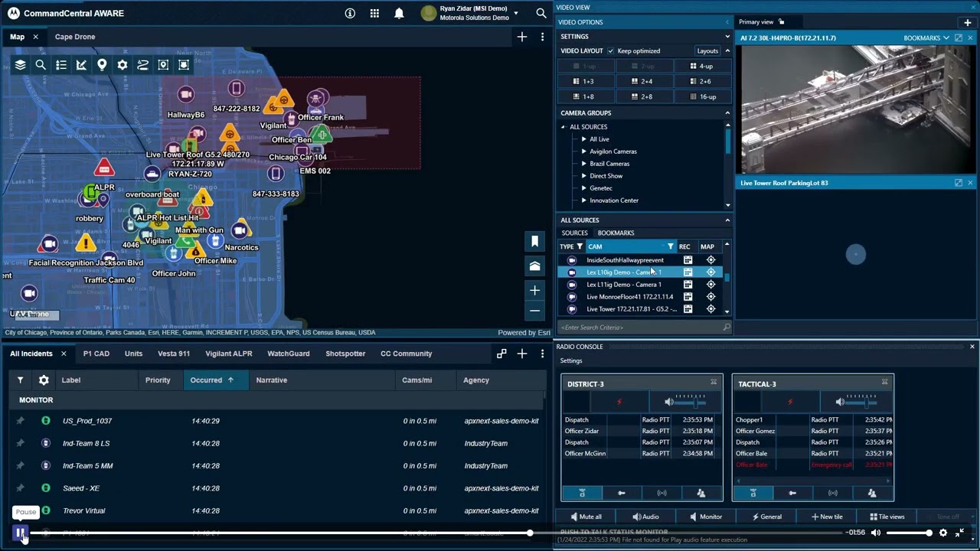
Task: Select the agency badge area selection tool
Action: click(x=184, y=65)
